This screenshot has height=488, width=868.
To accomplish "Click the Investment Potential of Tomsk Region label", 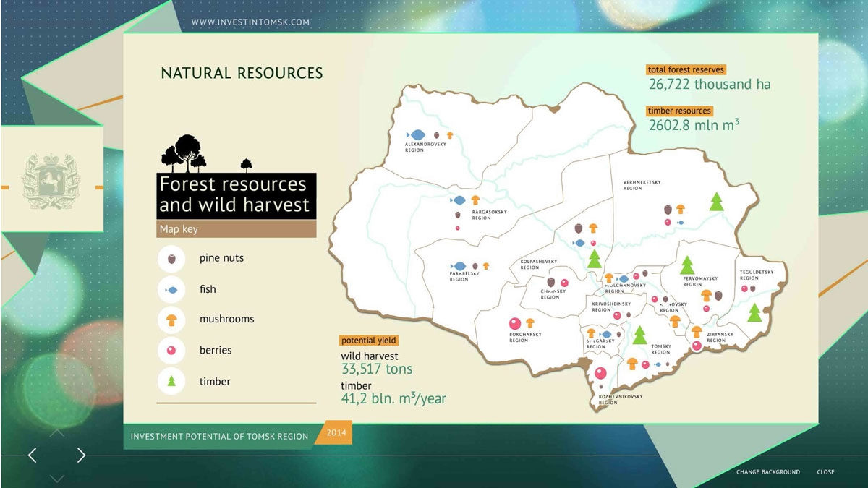I will pos(219,437).
